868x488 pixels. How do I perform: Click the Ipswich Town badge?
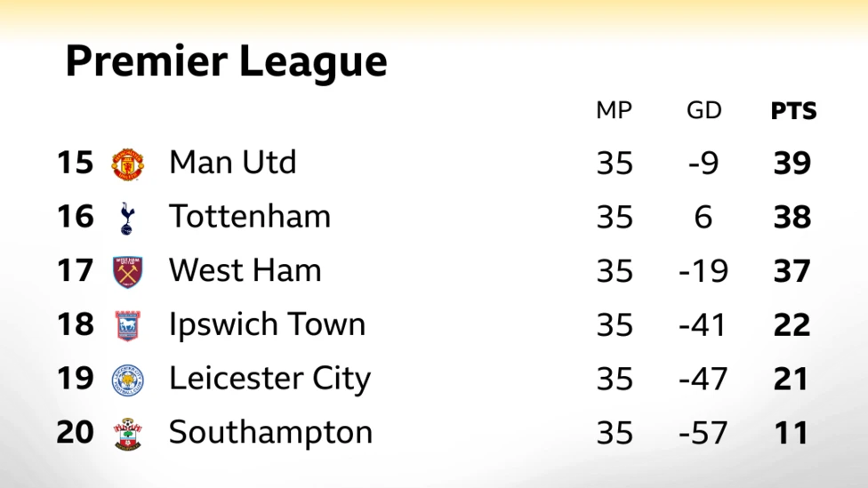coord(128,326)
